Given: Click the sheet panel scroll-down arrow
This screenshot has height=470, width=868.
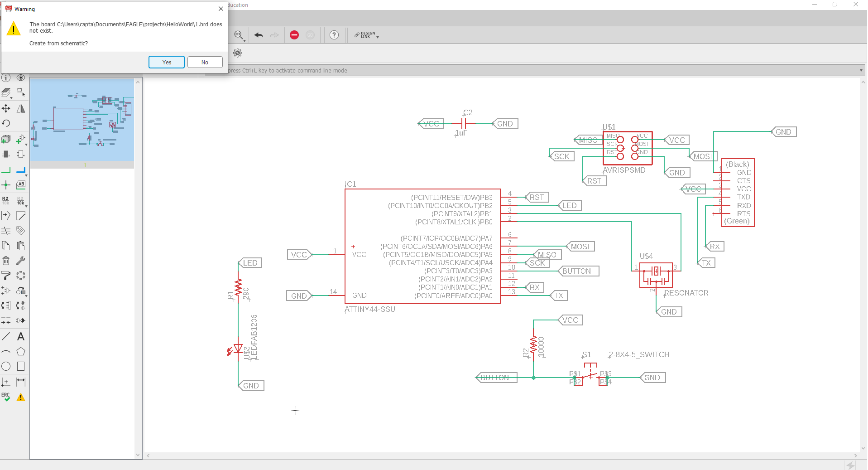Looking at the screenshot, I should click(x=138, y=455).
